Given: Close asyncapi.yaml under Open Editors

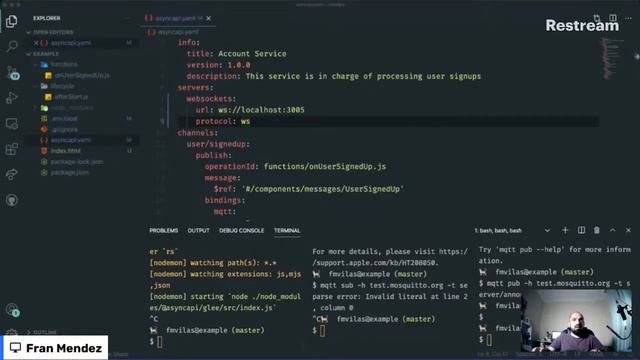Looking at the screenshot, I should pyautogui.click(x=36, y=43).
